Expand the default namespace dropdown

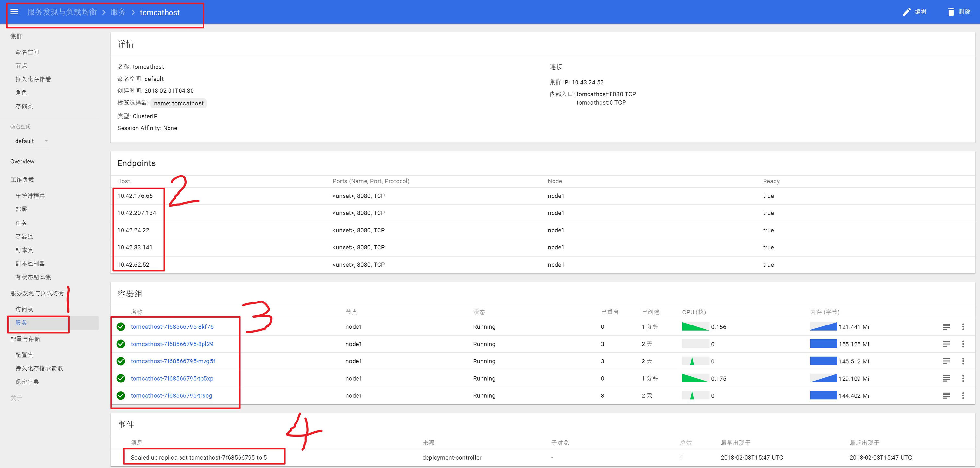point(46,141)
